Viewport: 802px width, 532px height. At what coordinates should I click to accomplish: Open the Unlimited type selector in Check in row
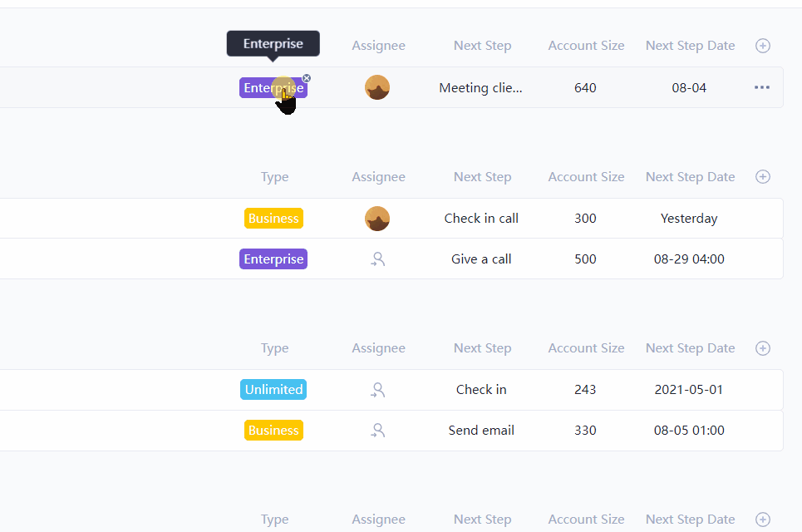click(273, 389)
